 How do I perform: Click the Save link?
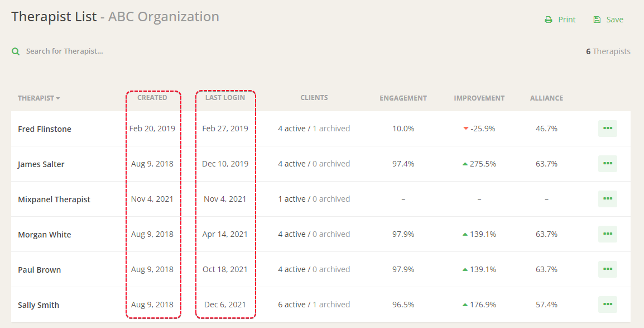pos(614,20)
